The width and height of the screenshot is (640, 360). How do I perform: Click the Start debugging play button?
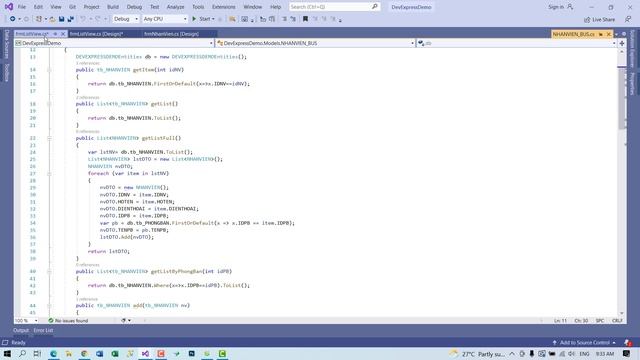[x=194, y=19]
